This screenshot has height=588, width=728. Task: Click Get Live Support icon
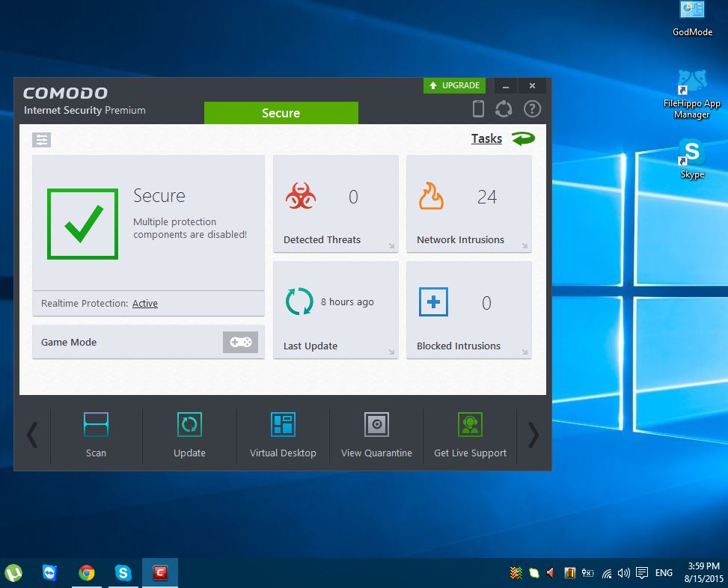tap(470, 424)
